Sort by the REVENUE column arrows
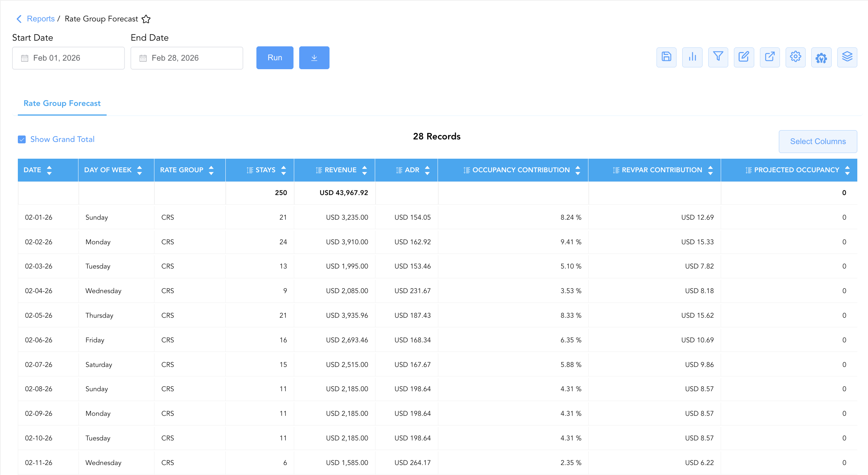Viewport: 868px width, 475px height. (x=364, y=170)
